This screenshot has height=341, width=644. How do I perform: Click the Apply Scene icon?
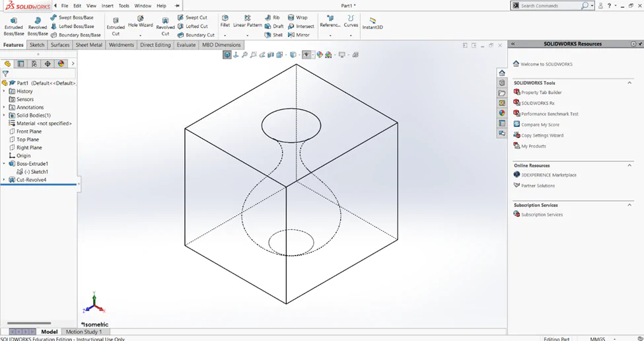328,55
